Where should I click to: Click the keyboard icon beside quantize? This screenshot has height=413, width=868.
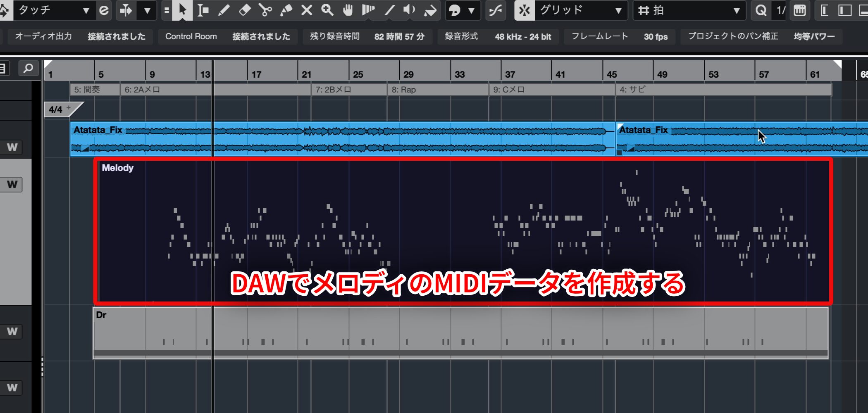800,10
